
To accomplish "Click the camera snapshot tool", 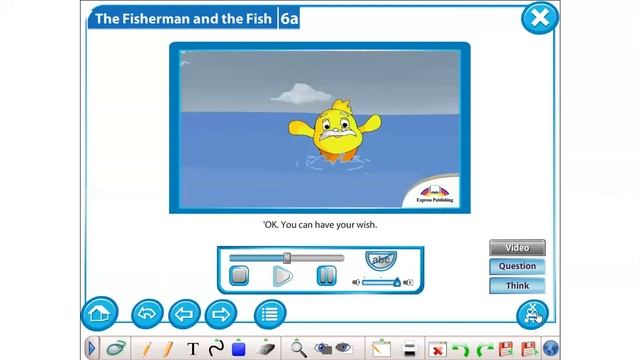I will click(x=323, y=349).
